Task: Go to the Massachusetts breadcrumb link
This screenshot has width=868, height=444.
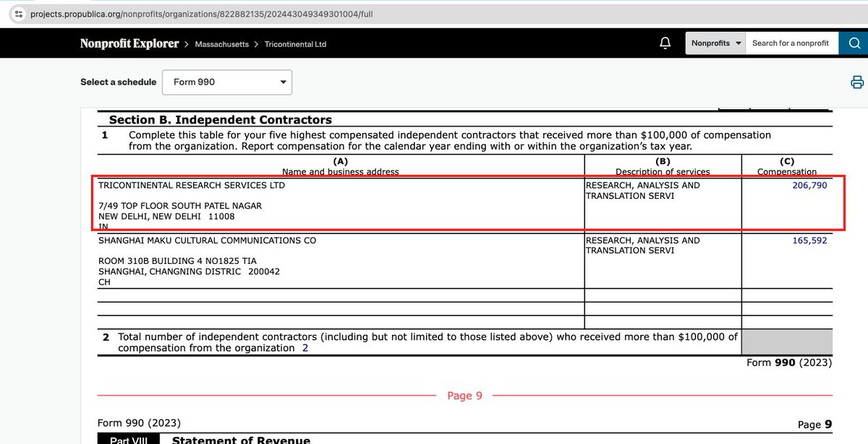Action: click(x=222, y=44)
